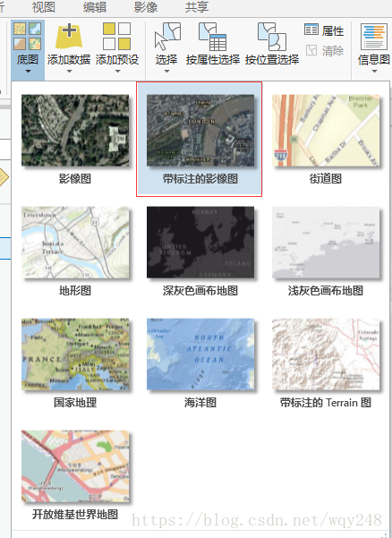Switch to the 编辑 ribbon tab
The width and height of the screenshot is (392, 538).
[x=95, y=7]
